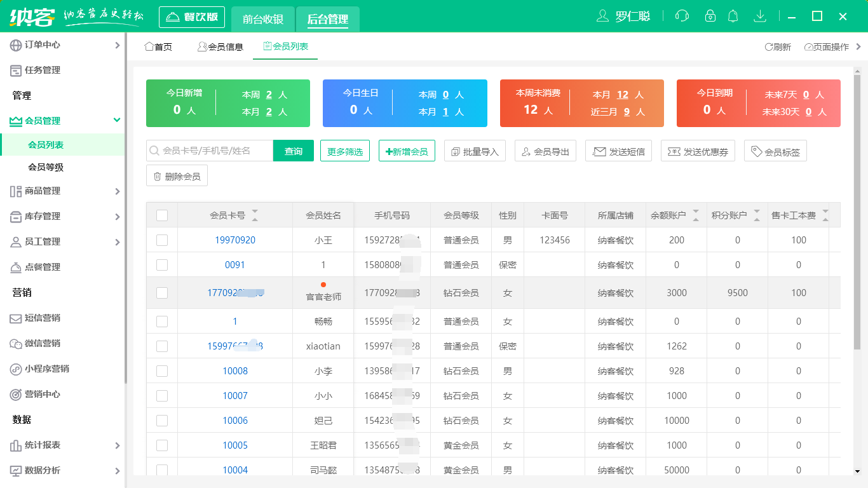Sort by 余额账户 column arrows
Image resolution: width=868 pixels, height=488 pixels.
tap(696, 215)
